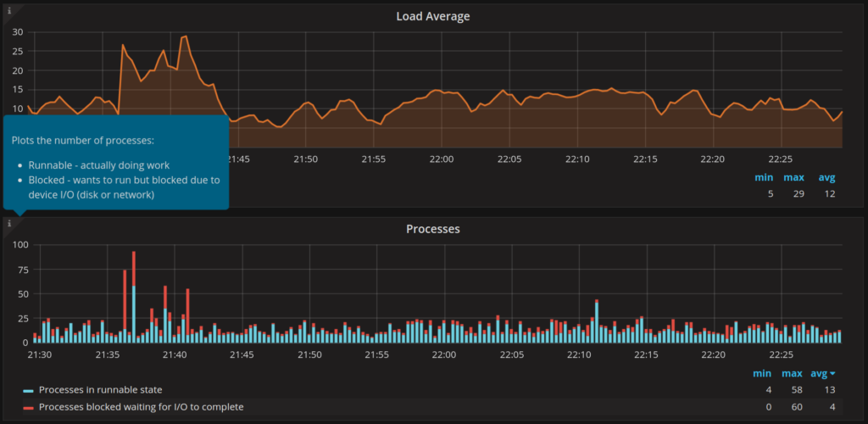Click the 'Runnable - actually doing work' tooltip text
Image resolution: width=868 pixels, height=424 pixels.
tap(99, 165)
